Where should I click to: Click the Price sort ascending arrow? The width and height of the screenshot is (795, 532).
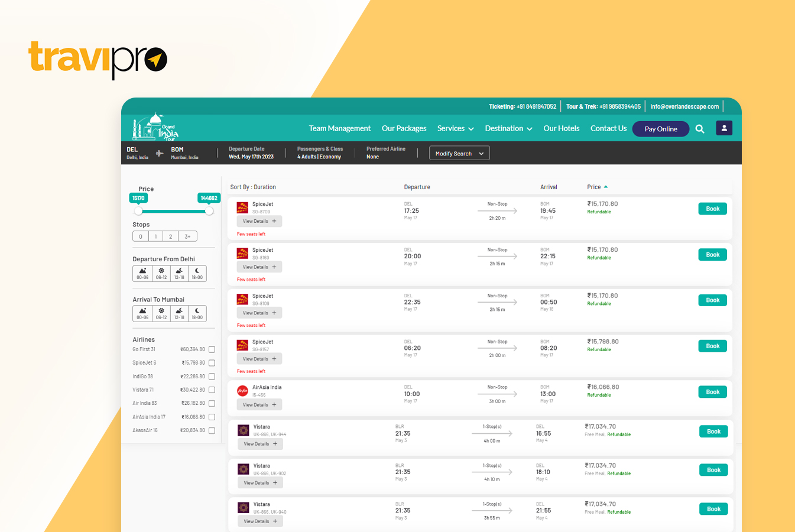tap(606, 187)
